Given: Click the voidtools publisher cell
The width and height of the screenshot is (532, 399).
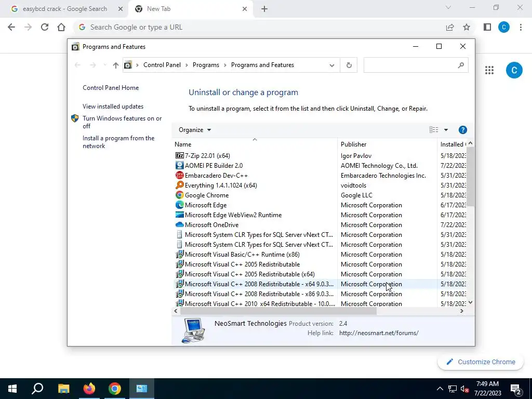Looking at the screenshot, I should point(353,185).
